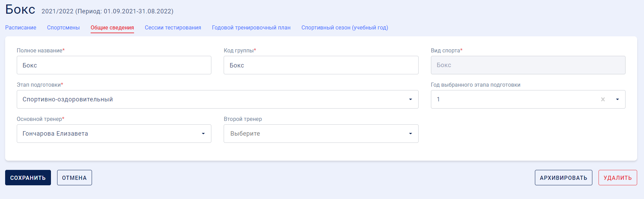Image resolution: width=644 pixels, height=199 pixels.
Task: Click the Вид спорта label
Action: (x=447, y=51)
